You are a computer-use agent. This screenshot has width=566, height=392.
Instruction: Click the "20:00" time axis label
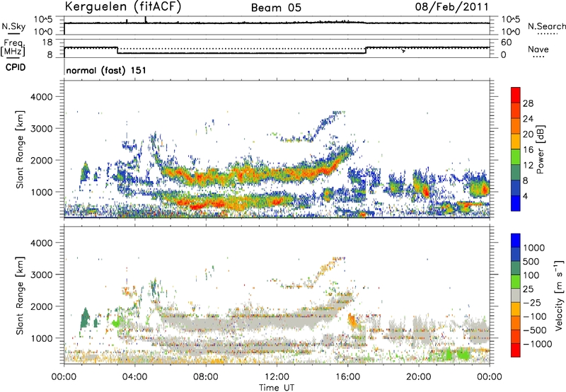[x=419, y=377]
